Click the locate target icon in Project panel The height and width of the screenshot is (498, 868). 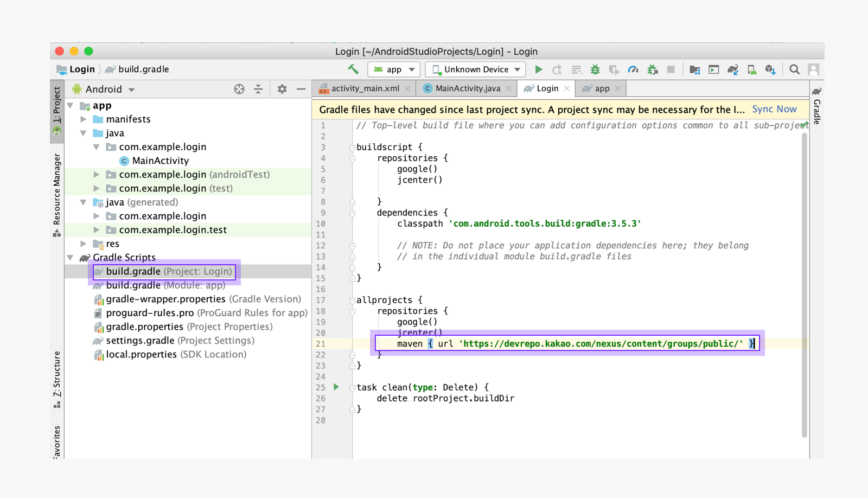pos(239,89)
